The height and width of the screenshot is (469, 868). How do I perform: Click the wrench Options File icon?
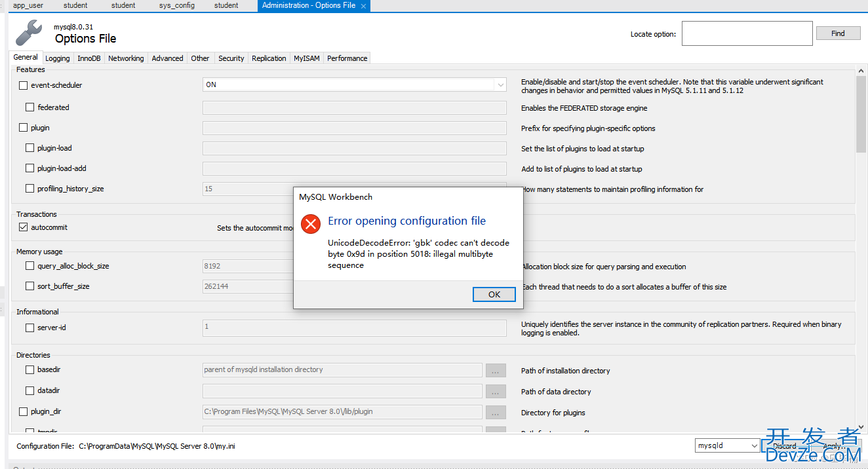click(29, 33)
